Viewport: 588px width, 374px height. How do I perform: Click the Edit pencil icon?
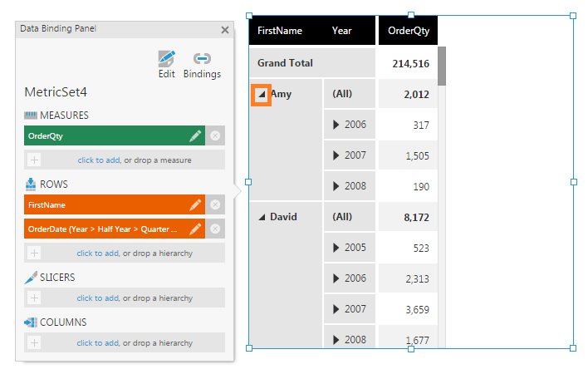point(167,60)
